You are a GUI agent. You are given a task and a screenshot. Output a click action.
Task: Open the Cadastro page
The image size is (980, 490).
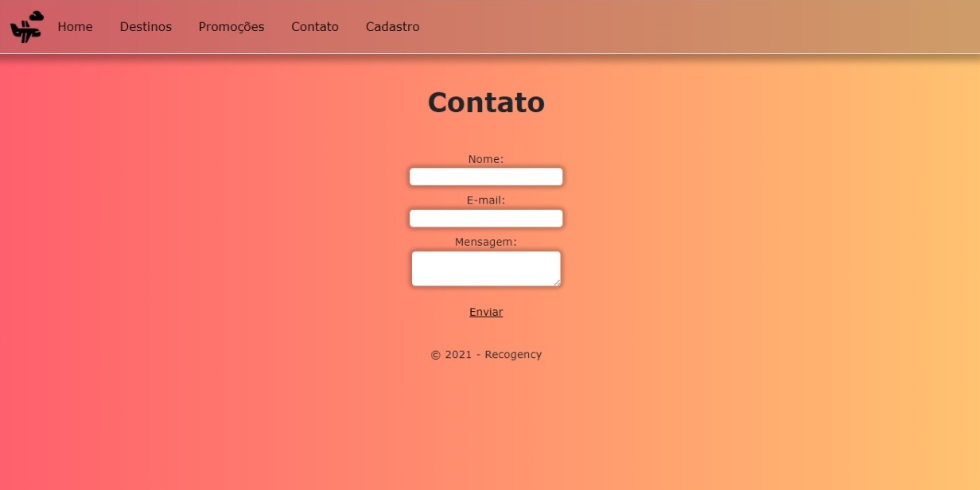point(393,27)
